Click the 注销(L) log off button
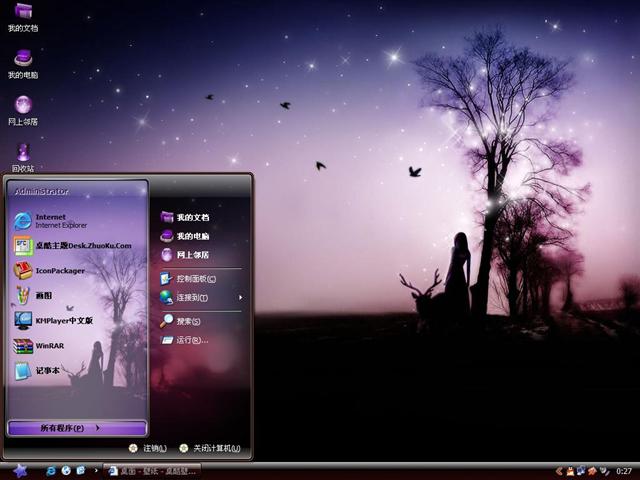The height and width of the screenshot is (480, 640). click(148, 448)
